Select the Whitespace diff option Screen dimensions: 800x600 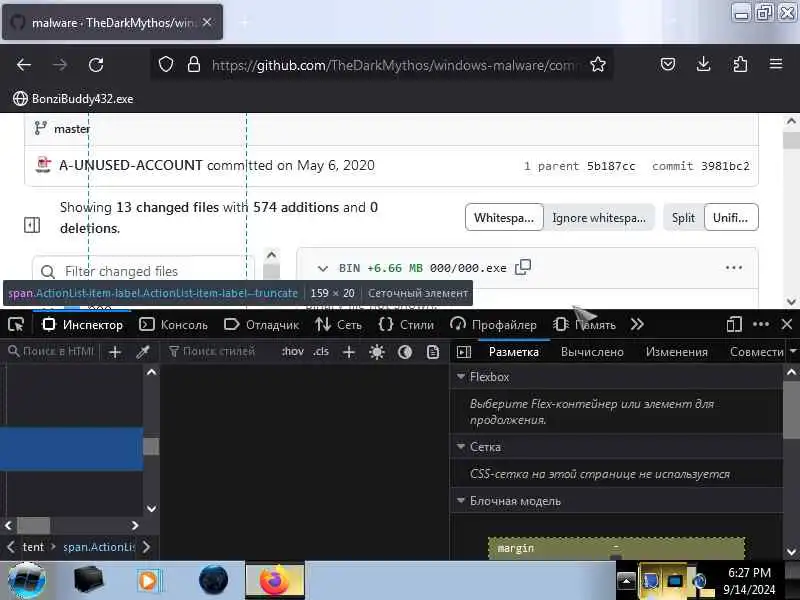tap(504, 218)
